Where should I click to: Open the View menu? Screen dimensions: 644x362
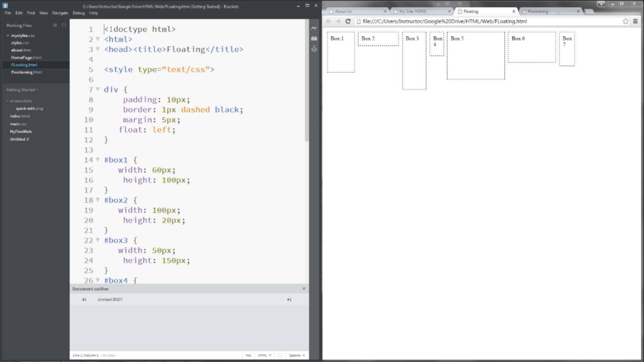(x=44, y=13)
